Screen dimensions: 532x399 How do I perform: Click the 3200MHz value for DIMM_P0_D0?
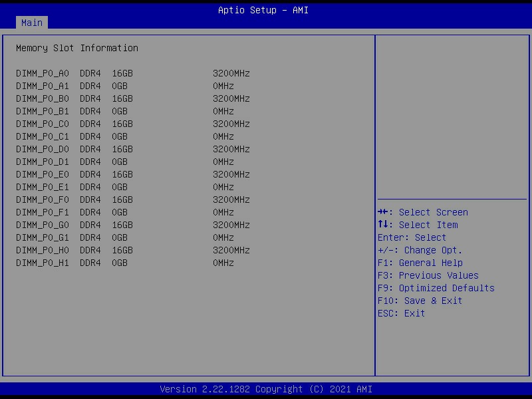231,149
